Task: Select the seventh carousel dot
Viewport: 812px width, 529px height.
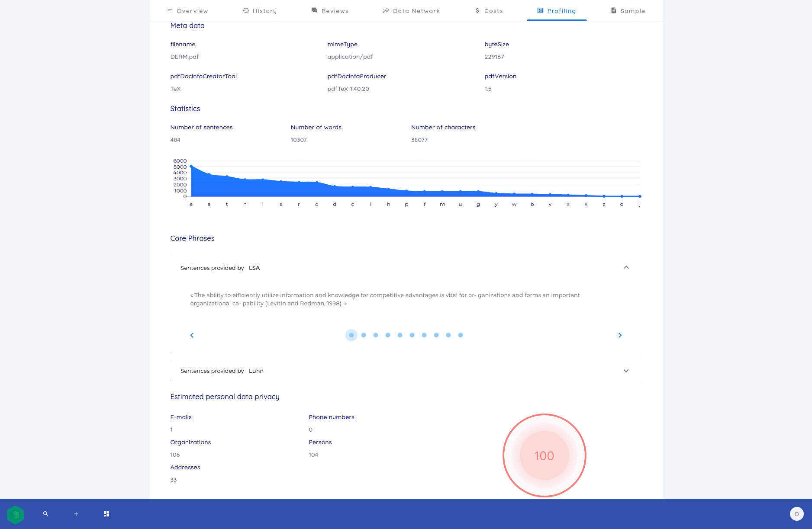Action: coord(424,335)
